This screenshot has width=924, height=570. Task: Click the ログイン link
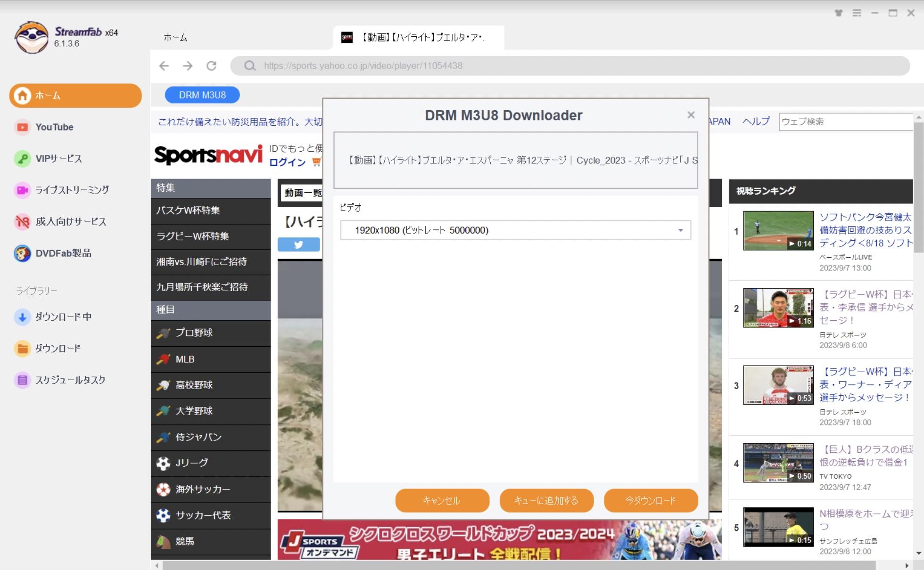click(287, 163)
